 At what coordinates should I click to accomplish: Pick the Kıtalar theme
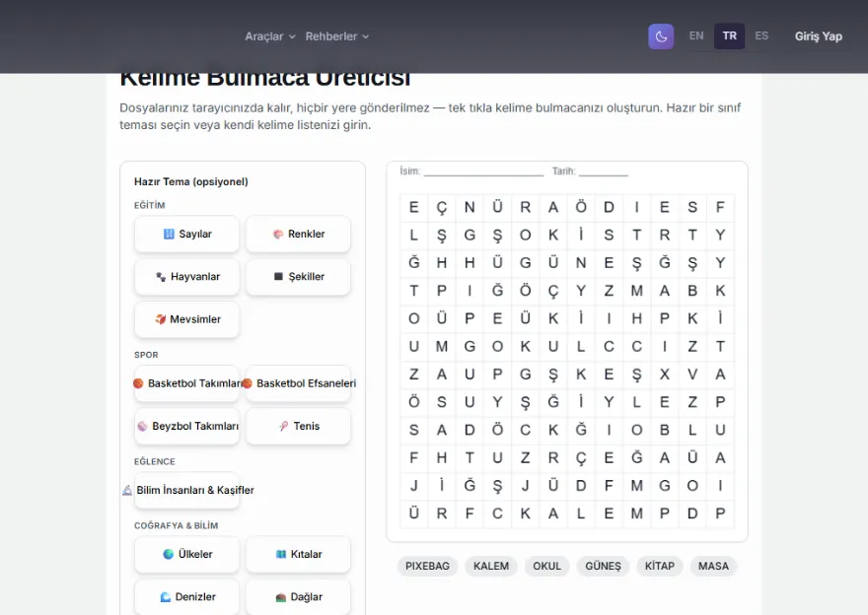(298, 554)
